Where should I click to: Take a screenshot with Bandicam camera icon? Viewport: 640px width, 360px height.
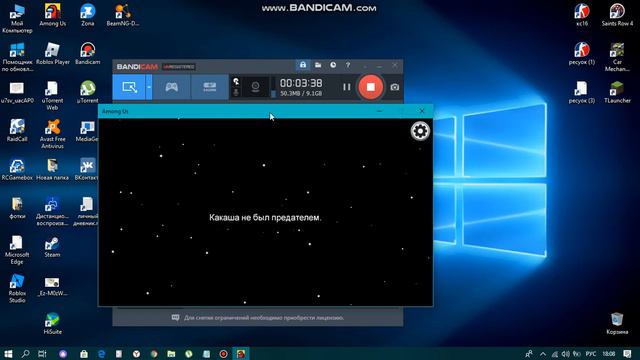tap(394, 87)
